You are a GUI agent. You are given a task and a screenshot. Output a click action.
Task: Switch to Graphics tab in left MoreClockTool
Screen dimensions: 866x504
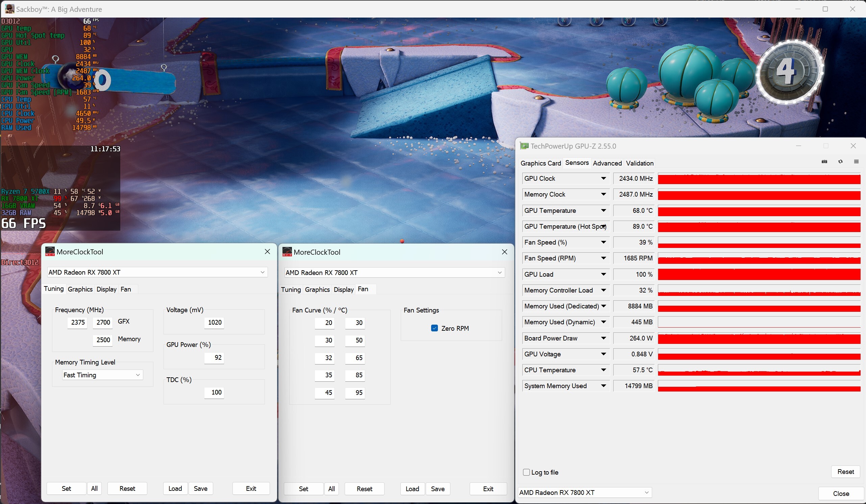pos(80,289)
